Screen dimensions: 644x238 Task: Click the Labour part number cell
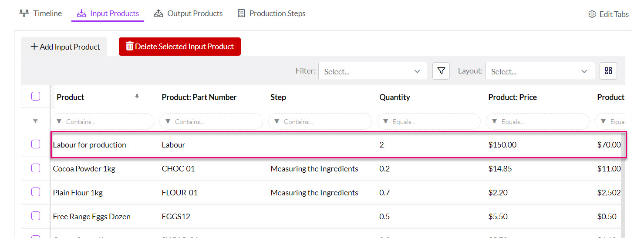[173, 145]
